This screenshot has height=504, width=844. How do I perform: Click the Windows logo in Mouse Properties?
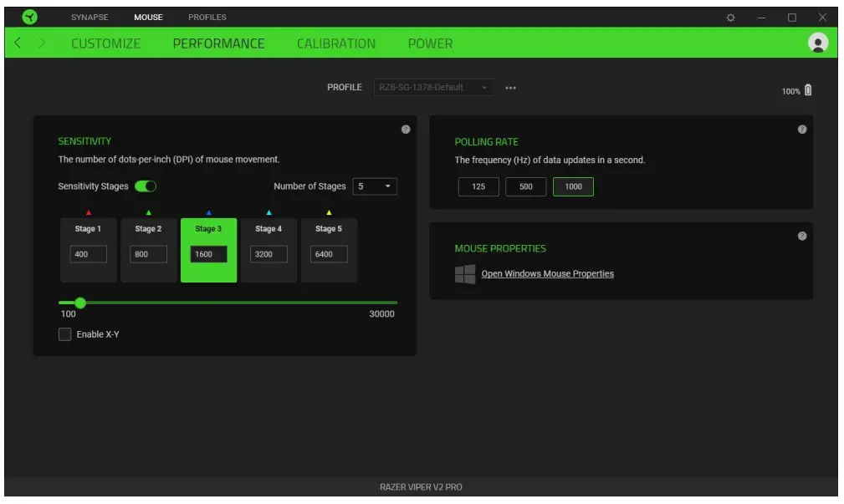[x=465, y=274]
